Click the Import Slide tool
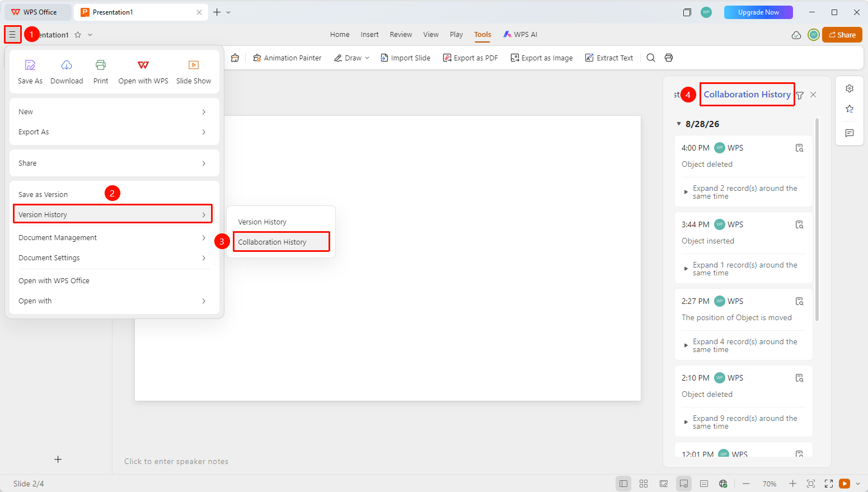The width and height of the screenshot is (868, 492). pyautogui.click(x=406, y=58)
